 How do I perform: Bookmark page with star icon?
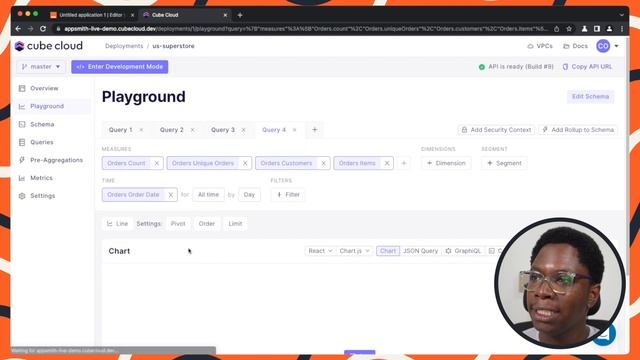[x=569, y=29]
